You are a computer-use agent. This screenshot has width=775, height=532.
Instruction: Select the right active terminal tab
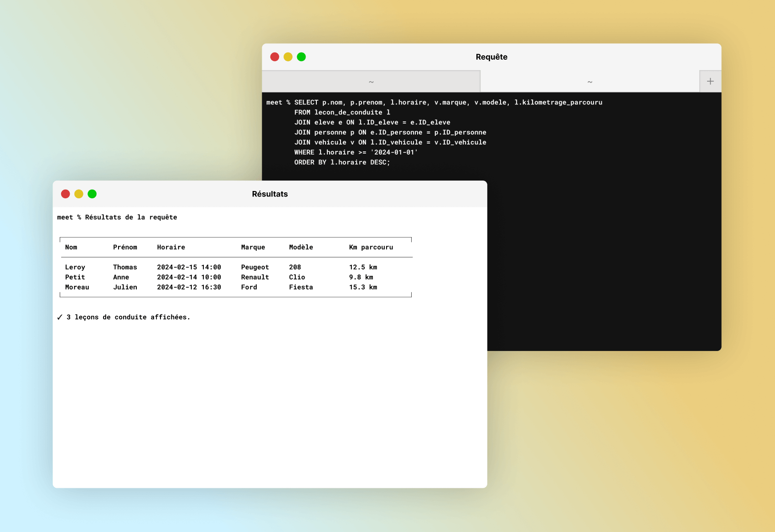pos(589,82)
